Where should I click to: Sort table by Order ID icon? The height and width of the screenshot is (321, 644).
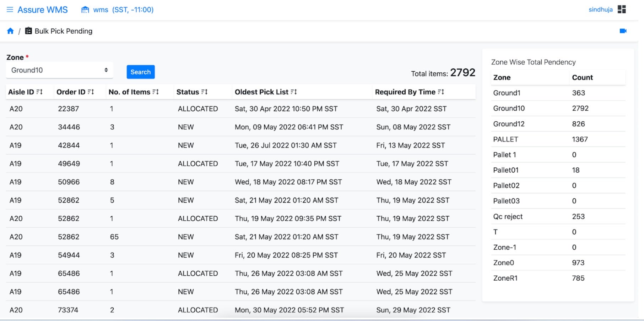click(x=91, y=92)
